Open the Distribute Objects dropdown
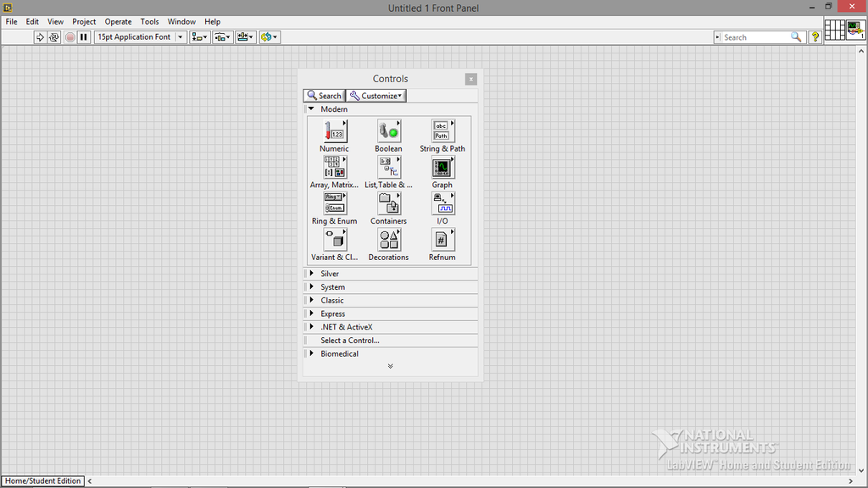Image resolution: width=868 pixels, height=488 pixels. [x=223, y=37]
